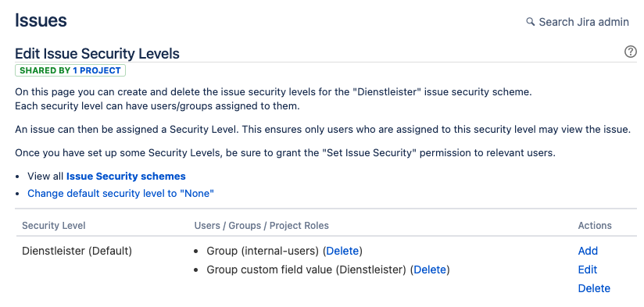Viewport: 644px width, 307px height.
Task: Delete the Dienstleister custom field value entry
Action: pyautogui.click(x=430, y=270)
